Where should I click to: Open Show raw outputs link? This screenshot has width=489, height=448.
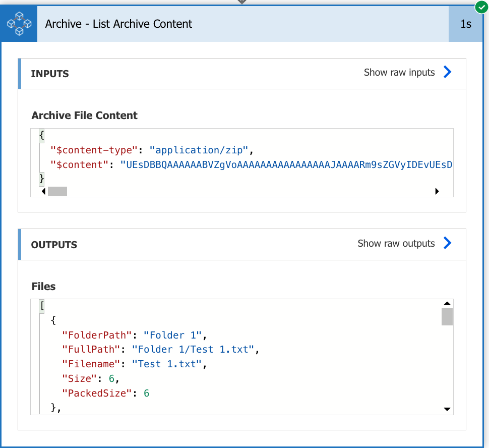(x=396, y=243)
